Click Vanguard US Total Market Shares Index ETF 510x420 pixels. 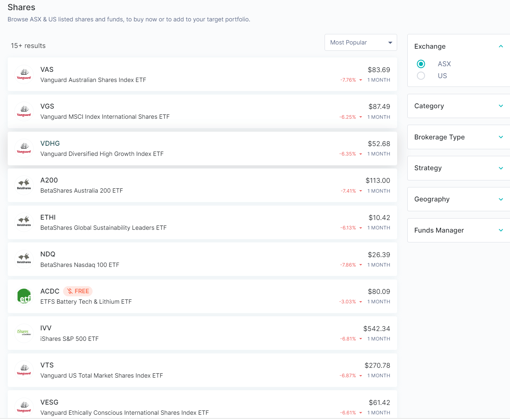coord(102,376)
